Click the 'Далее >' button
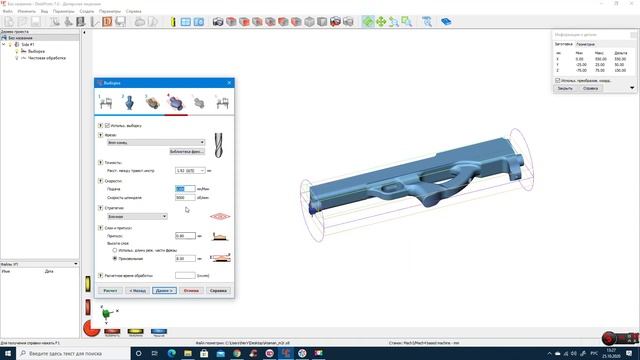The height and width of the screenshot is (360, 640). tap(164, 291)
